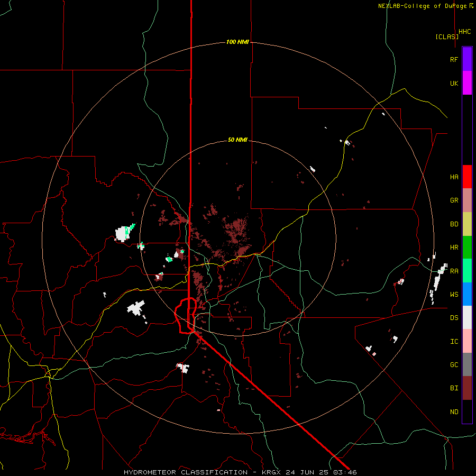Pick the yellow BD legend swatch
This screenshot has width=476, height=476.
467,224
